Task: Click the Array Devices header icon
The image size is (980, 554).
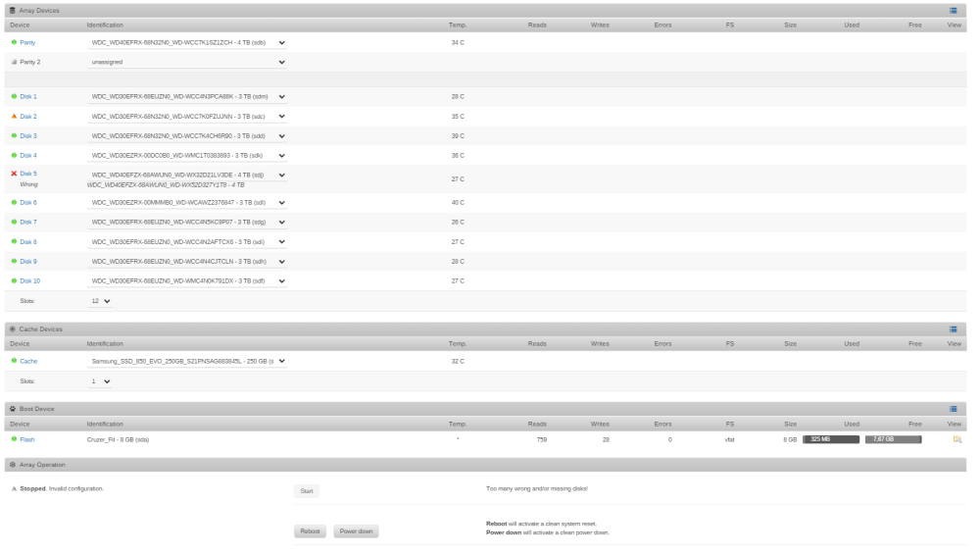Action: click(12, 11)
